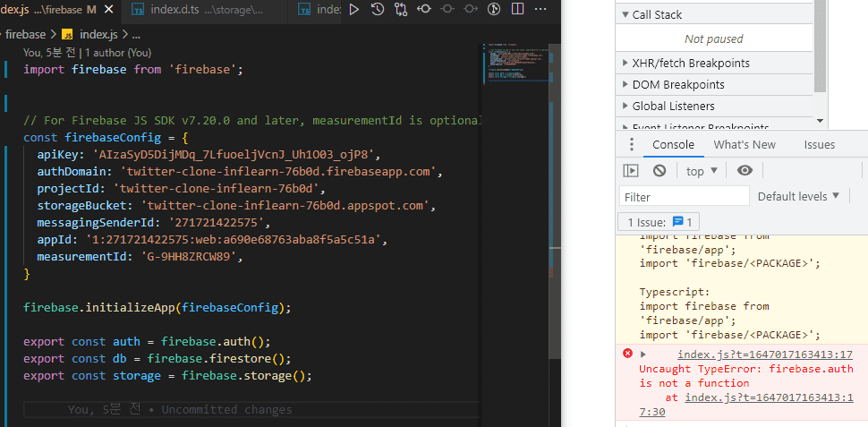This screenshot has height=427, width=868.
Task: Expand DOM Breakpoints section
Action: [715, 85]
